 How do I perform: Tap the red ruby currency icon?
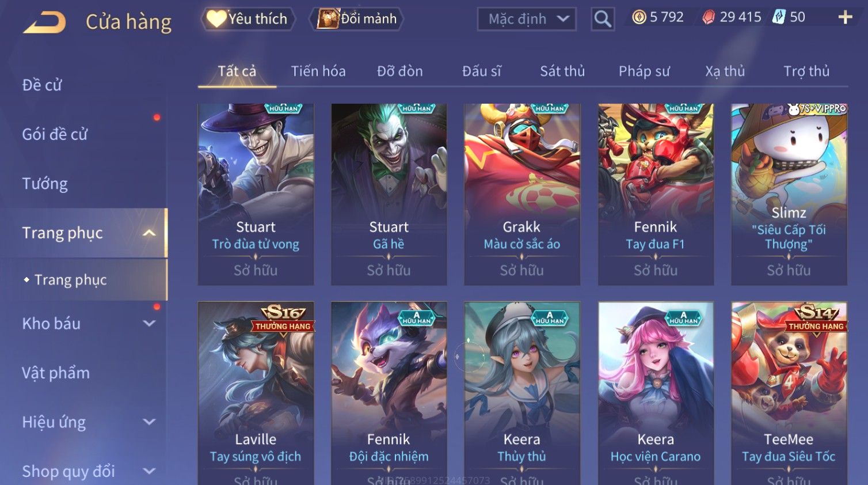click(709, 17)
